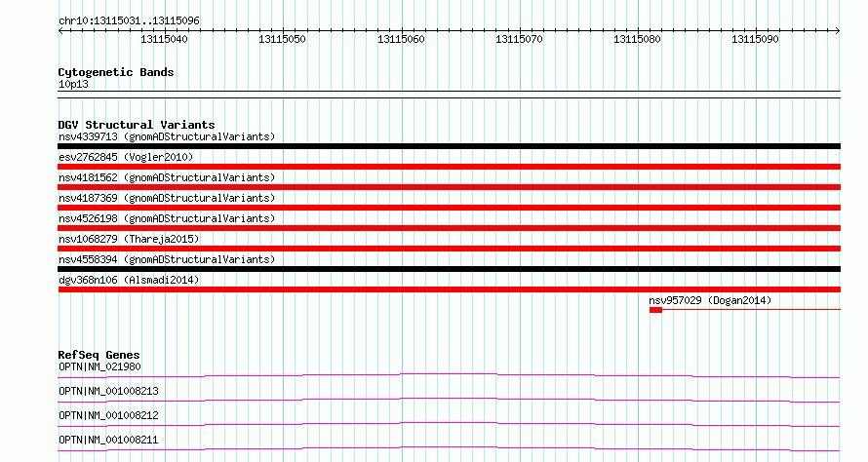Click the chr10:13115031..13115096 region label
This screenshot has height=462, width=868.
coord(129,21)
